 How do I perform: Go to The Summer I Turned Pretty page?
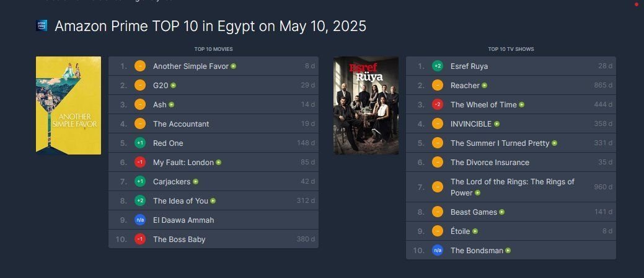(500, 143)
